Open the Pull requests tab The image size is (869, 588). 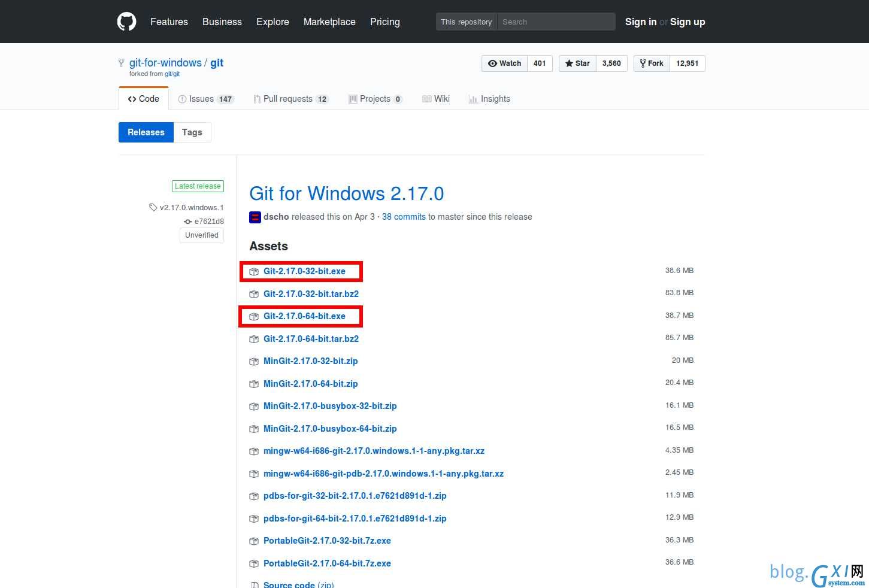pos(290,99)
